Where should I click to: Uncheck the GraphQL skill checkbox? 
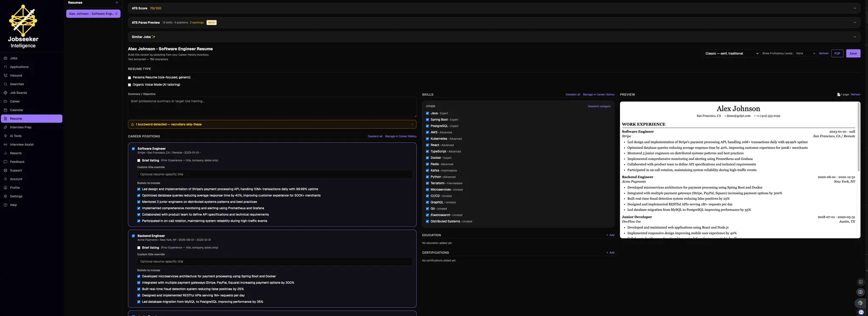click(427, 202)
